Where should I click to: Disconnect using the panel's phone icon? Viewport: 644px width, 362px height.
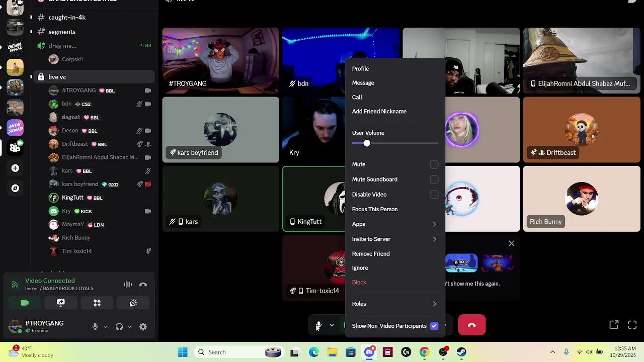pos(143,285)
